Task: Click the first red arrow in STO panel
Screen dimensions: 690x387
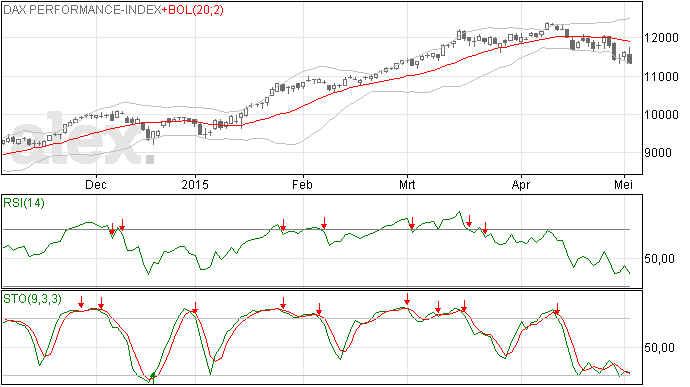Action: pos(81,302)
